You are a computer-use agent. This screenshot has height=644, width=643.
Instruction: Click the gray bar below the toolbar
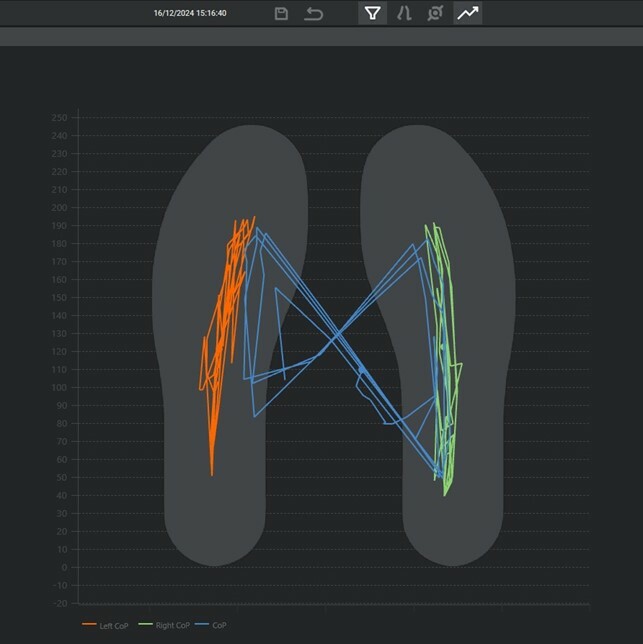tap(321, 37)
